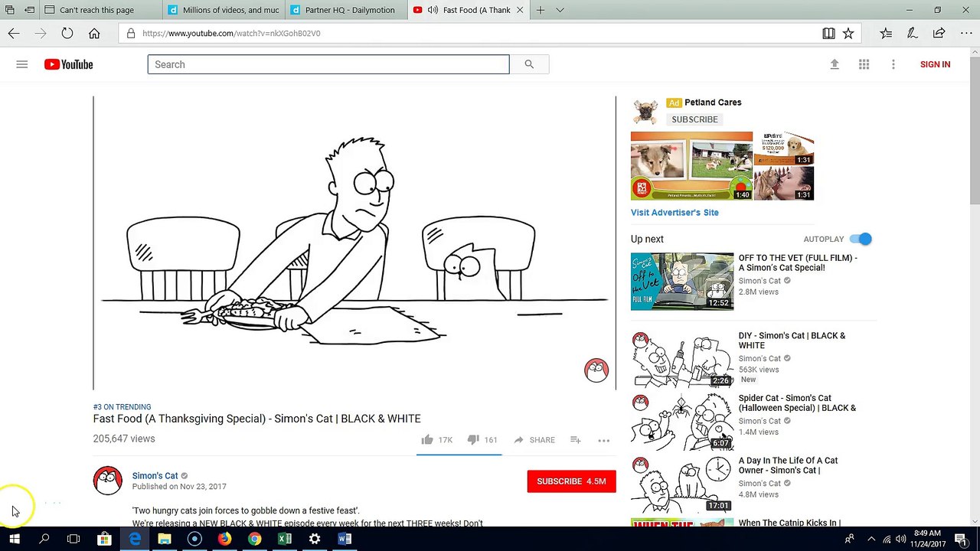Open the DIY - Simon's Cat thumbnail
This screenshot has height=551, width=980.
682,360
